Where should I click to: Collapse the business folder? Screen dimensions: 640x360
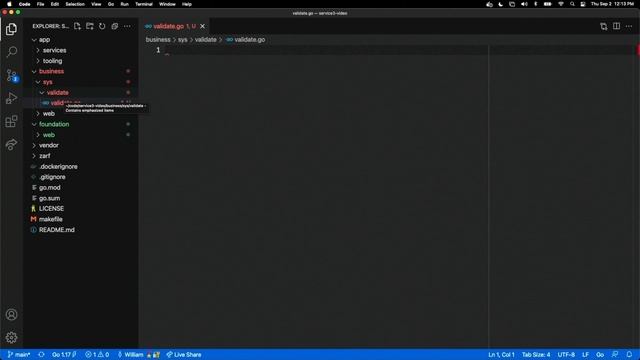click(x=81, y=71)
